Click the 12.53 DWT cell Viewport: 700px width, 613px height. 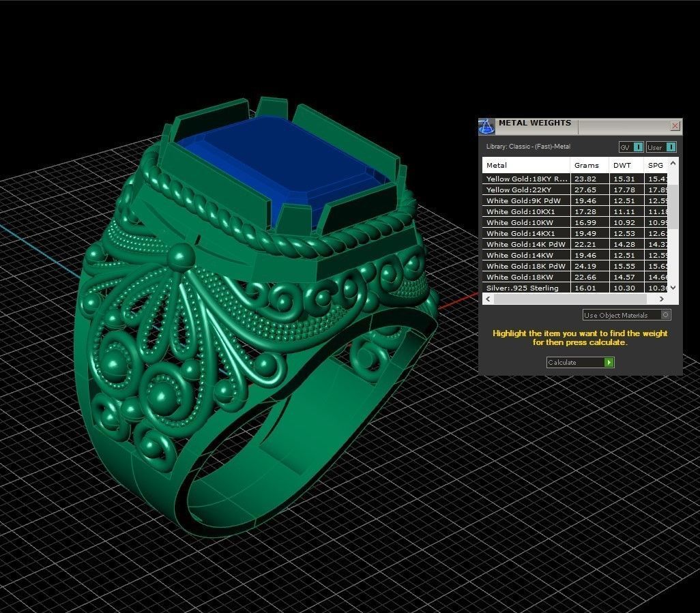[626, 233]
